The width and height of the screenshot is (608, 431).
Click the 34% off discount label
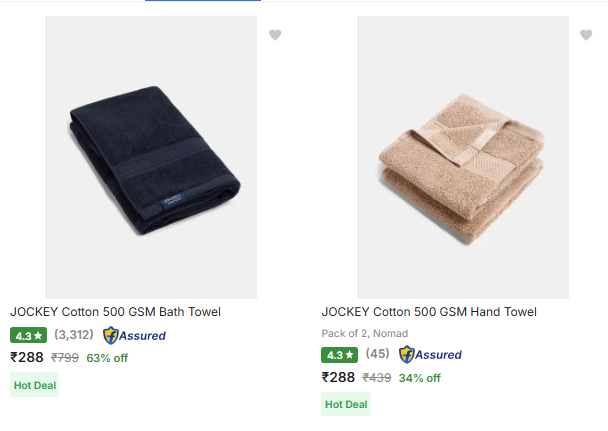click(x=419, y=378)
